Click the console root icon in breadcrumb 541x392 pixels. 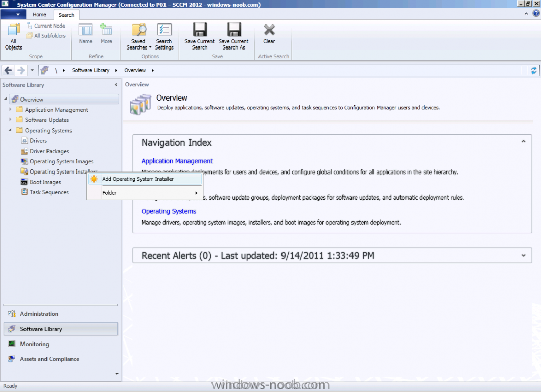tap(44, 70)
